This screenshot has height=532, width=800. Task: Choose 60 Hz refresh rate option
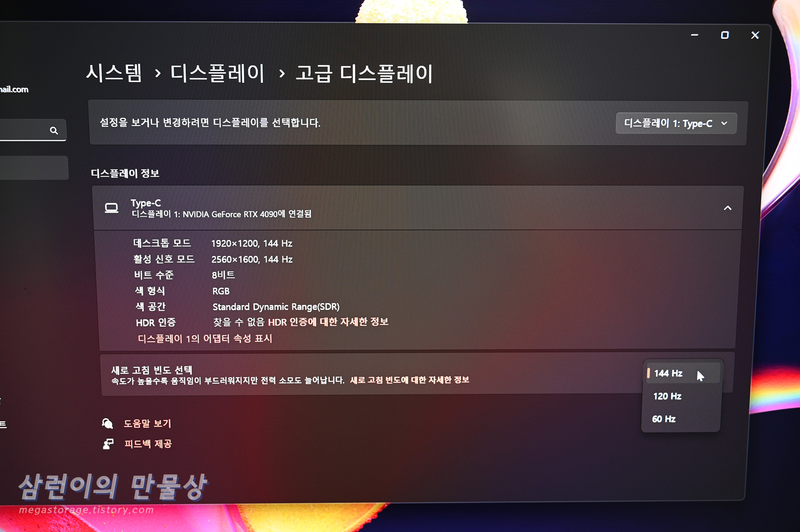pyautogui.click(x=664, y=419)
